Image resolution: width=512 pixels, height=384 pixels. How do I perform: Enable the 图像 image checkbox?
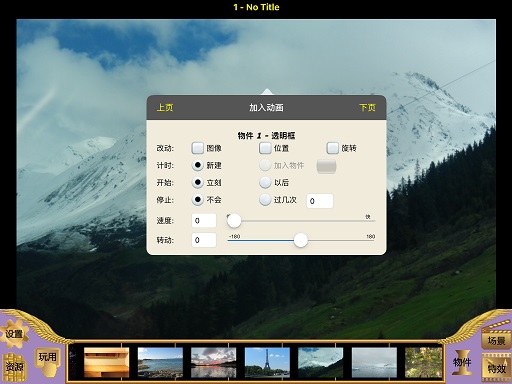(198, 148)
